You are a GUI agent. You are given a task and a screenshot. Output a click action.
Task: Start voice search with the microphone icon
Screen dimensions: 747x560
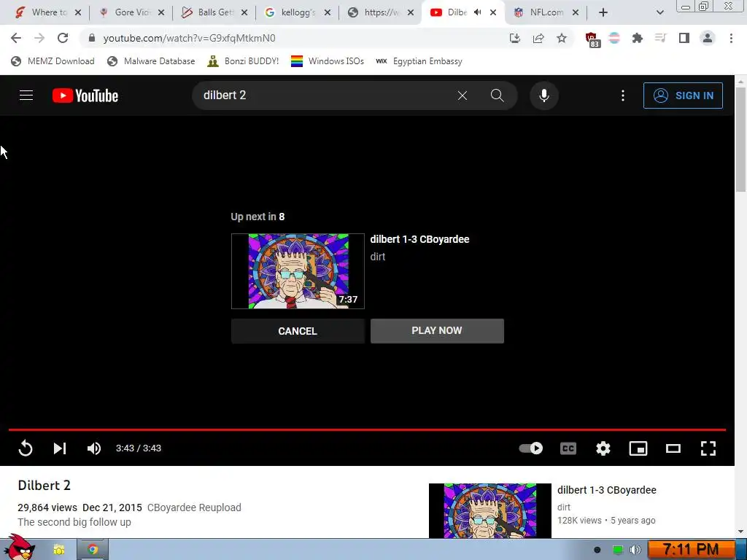click(x=544, y=96)
